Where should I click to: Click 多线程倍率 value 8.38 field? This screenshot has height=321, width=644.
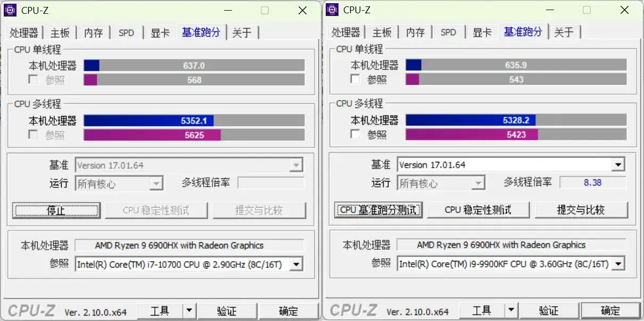click(592, 183)
